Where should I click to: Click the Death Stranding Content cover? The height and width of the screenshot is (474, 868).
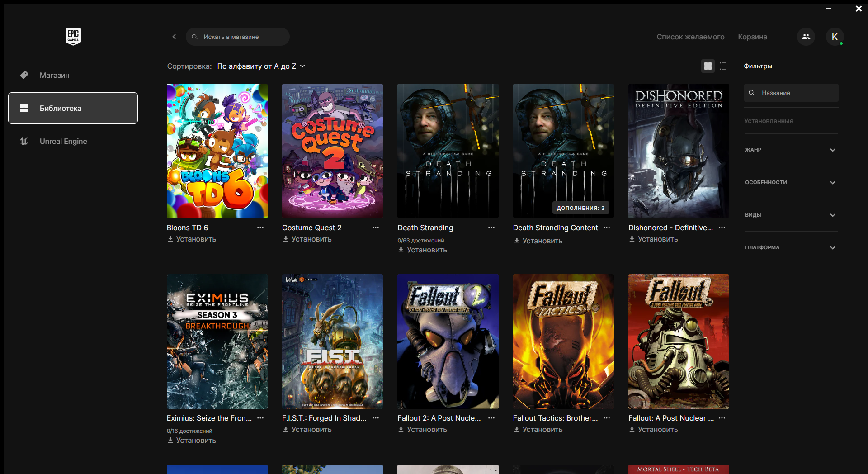click(x=563, y=151)
